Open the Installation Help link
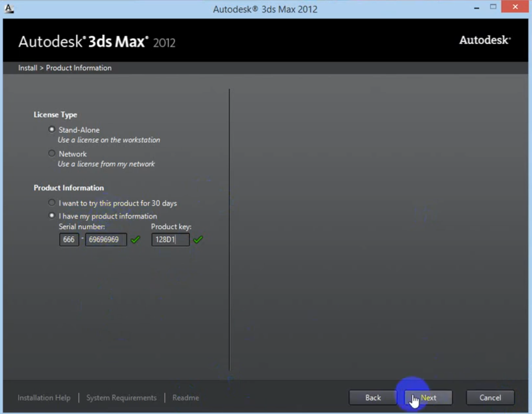This screenshot has height=414, width=532. click(x=44, y=398)
